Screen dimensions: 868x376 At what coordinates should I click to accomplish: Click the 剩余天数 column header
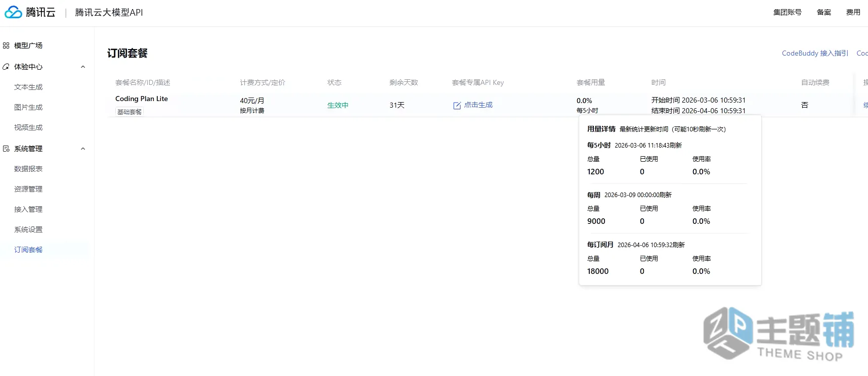404,82
